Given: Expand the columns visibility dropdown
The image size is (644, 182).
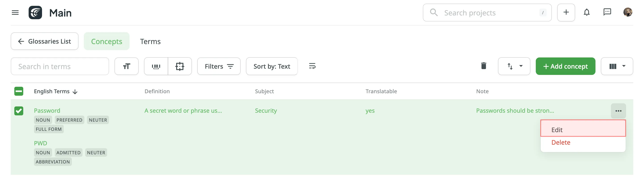Looking at the screenshot, I should click(617, 66).
